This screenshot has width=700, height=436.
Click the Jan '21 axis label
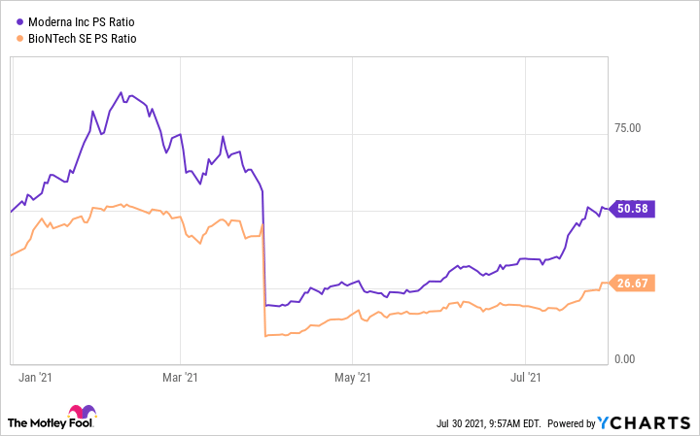point(35,377)
